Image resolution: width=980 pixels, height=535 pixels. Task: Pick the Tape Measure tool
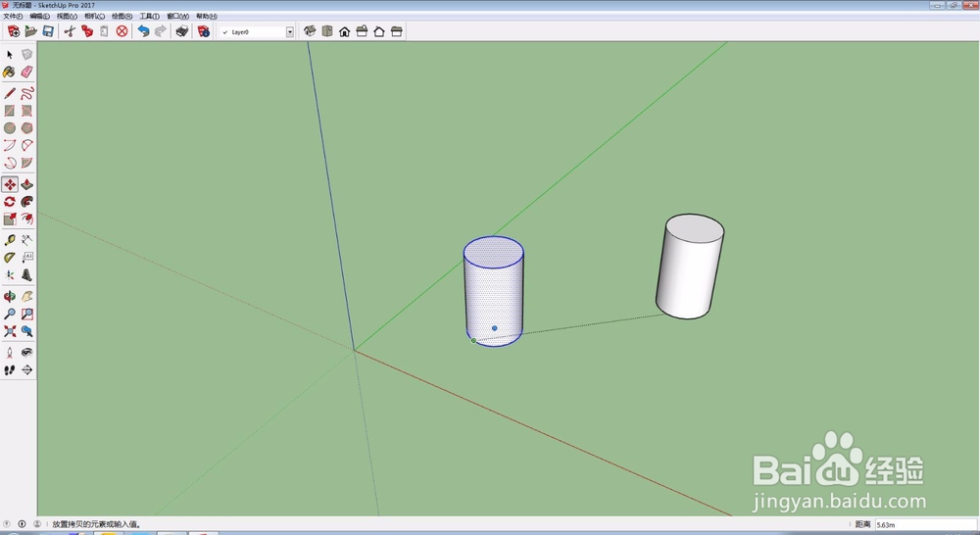click(10, 241)
